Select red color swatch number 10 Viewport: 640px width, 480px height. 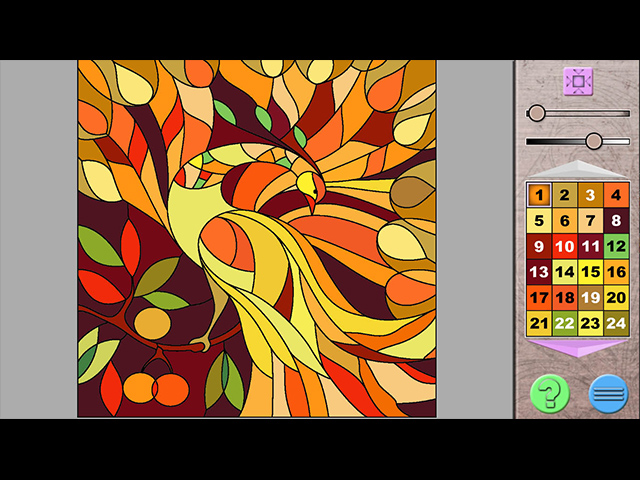click(565, 247)
